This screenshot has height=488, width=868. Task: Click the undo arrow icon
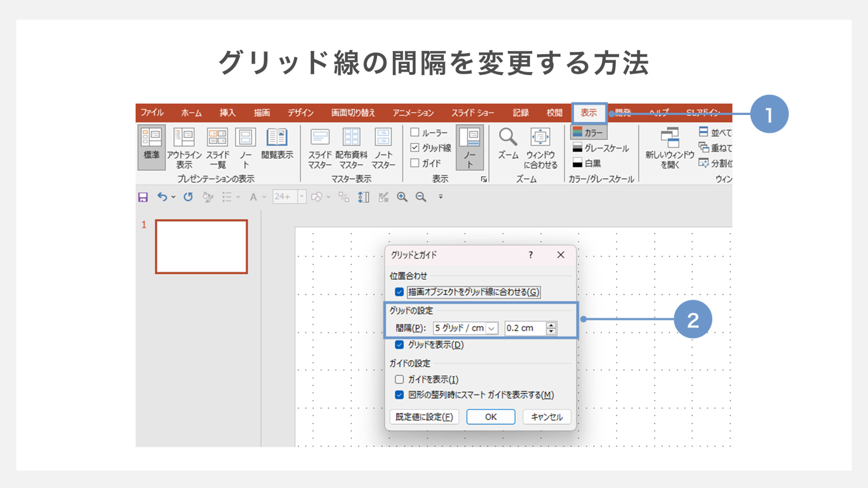pyautogui.click(x=162, y=197)
